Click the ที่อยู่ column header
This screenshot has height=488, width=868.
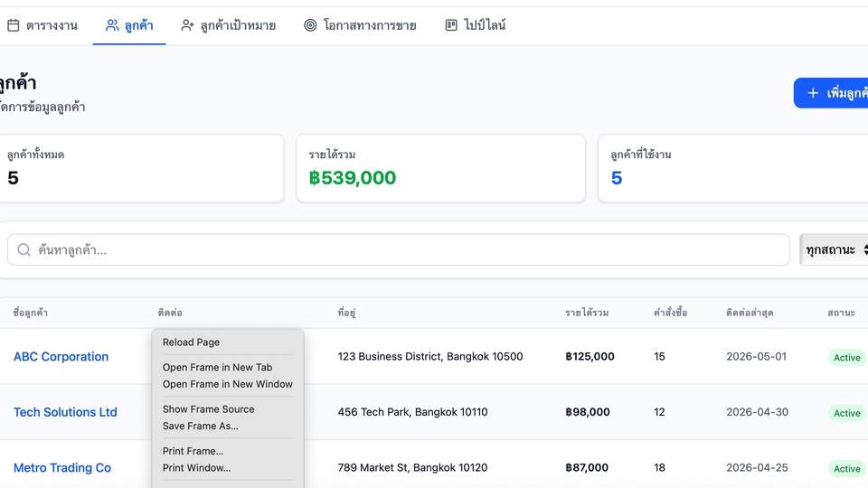[346, 313]
